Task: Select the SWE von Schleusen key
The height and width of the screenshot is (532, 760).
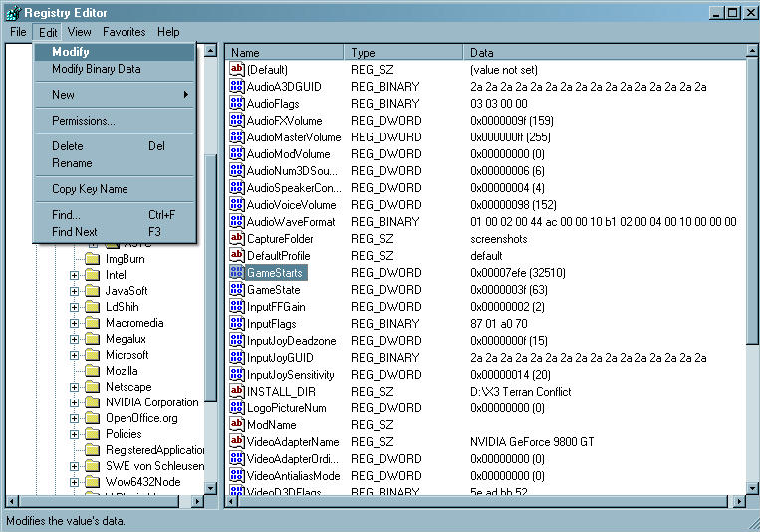Action: (x=154, y=466)
